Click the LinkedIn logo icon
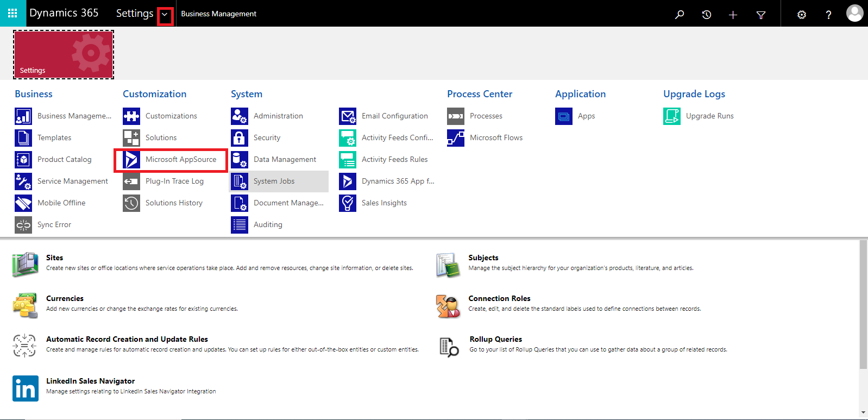 (x=26, y=388)
